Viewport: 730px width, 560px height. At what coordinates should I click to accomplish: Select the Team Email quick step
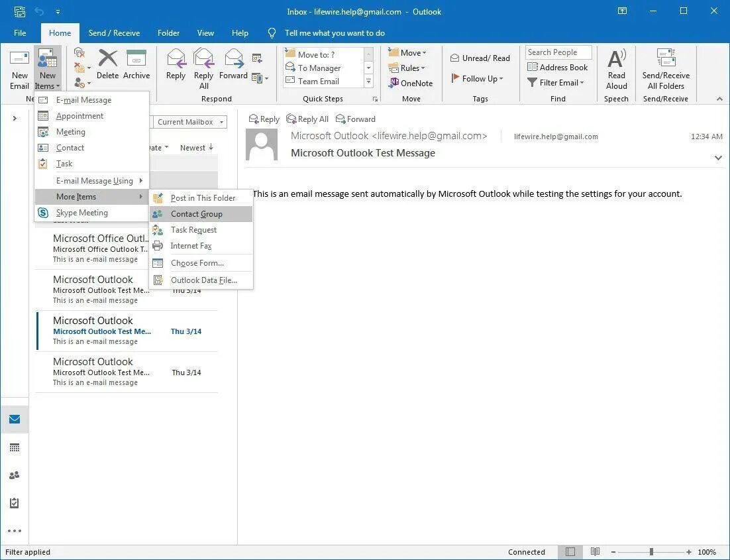click(323, 81)
